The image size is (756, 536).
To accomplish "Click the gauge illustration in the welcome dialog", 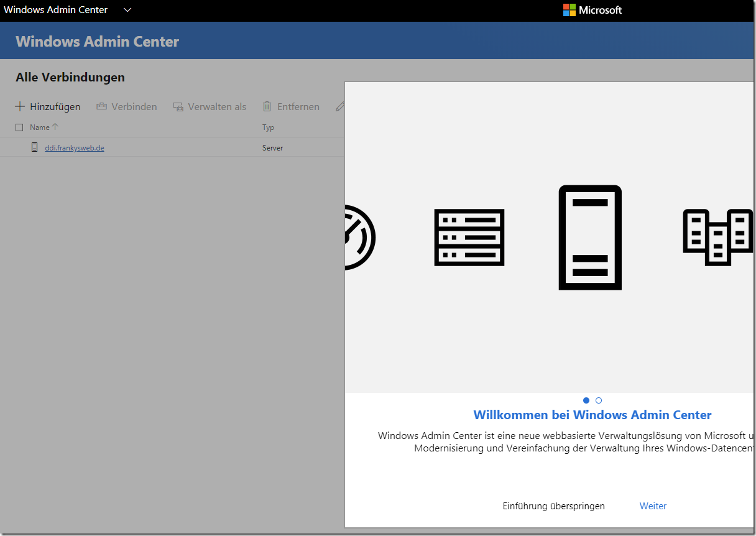I will pyautogui.click(x=359, y=238).
